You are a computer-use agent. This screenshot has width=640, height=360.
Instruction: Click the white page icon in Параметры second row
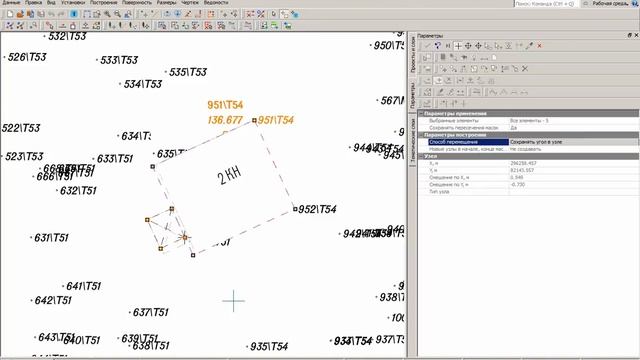coord(494,58)
